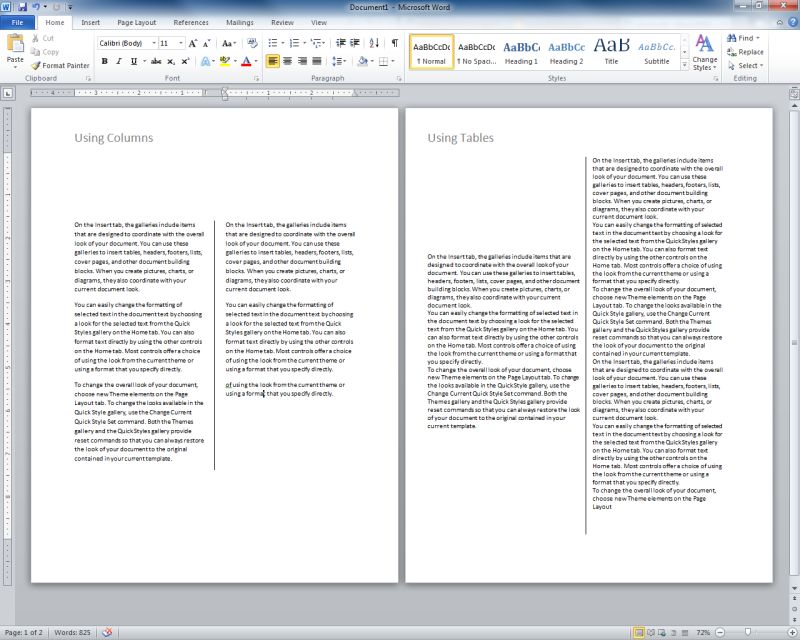Viewport: 800px width, 640px height.
Task: Toggle bold formatting
Action: tap(105, 61)
